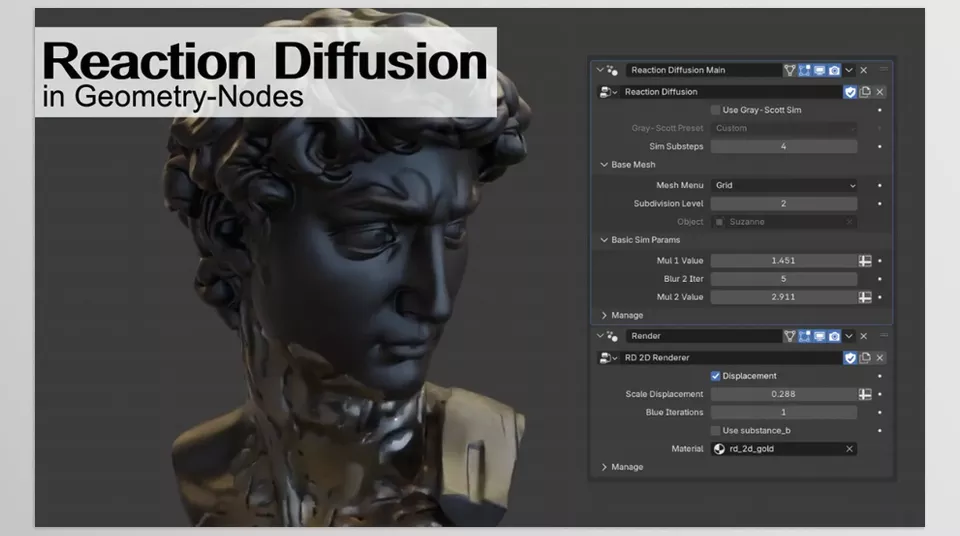Click animate dot beside Displacement

tap(880, 376)
